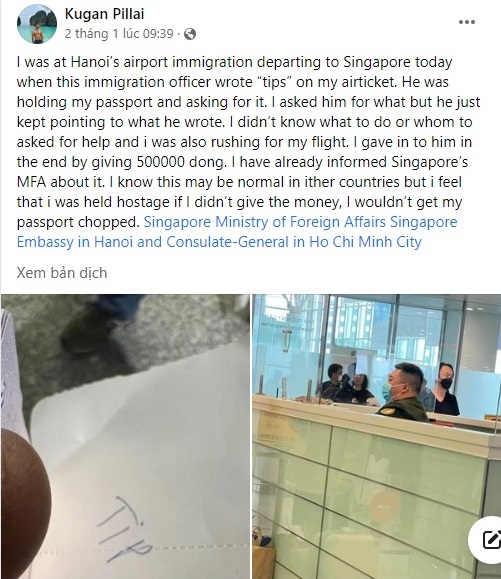Open the left photo of the air ticket
The height and width of the screenshot is (579, 501).
point(126,436)
